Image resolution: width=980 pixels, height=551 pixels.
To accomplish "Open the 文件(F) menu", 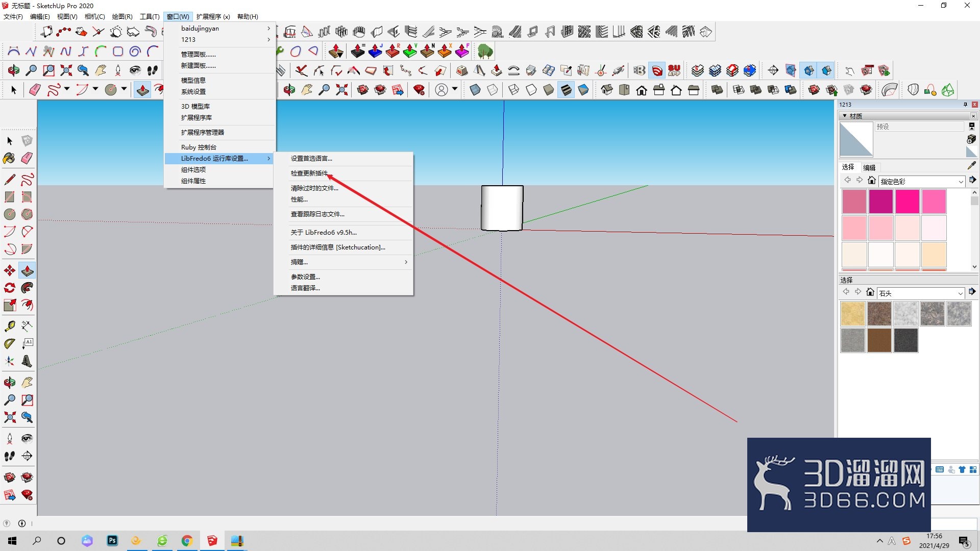I will click(x=13, y=17).
